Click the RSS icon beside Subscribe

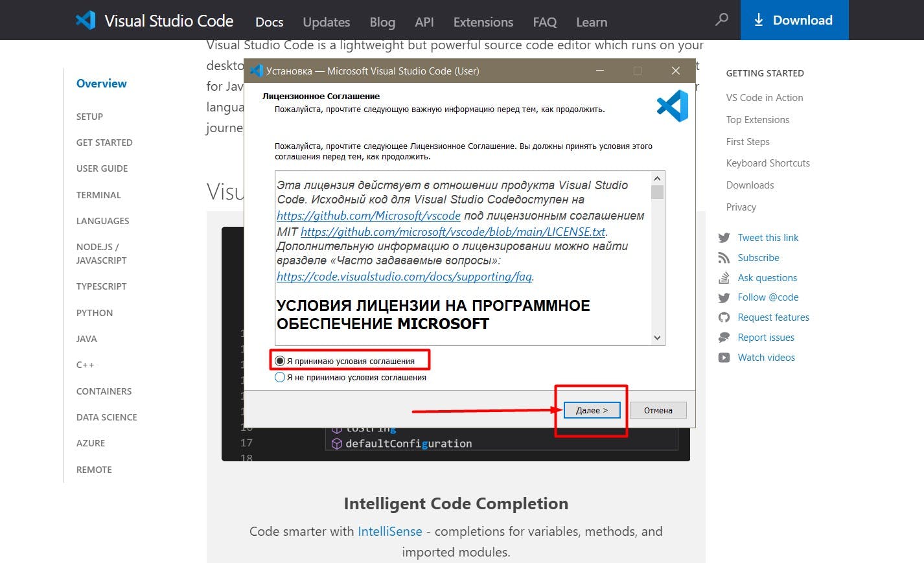tap(724, 258)
